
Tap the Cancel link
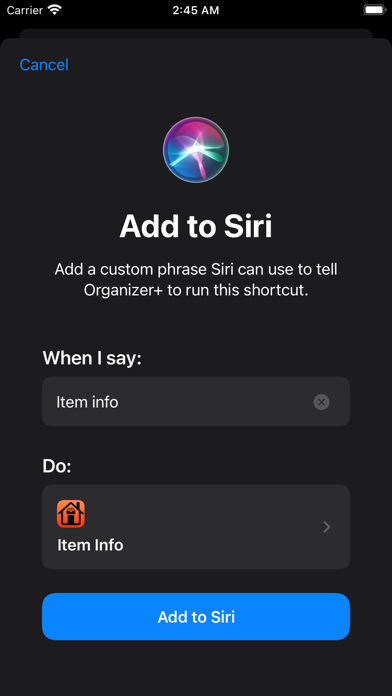click(44, 65)
